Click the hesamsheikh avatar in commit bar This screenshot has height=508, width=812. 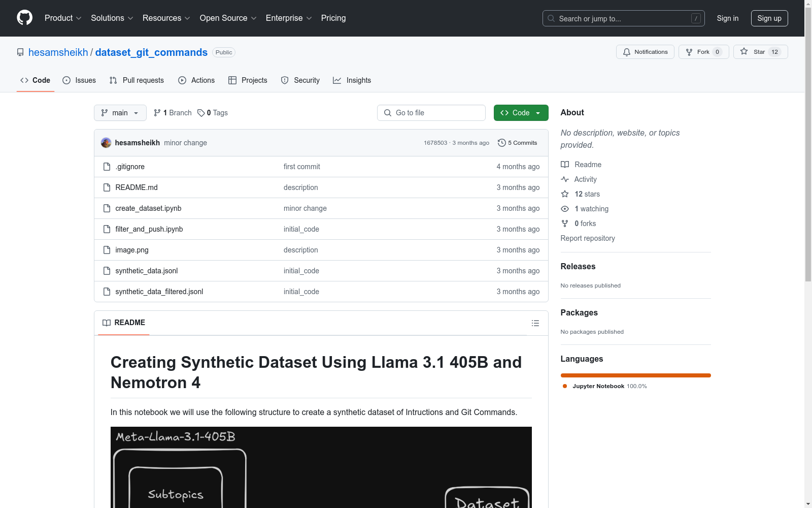[106, 143]
